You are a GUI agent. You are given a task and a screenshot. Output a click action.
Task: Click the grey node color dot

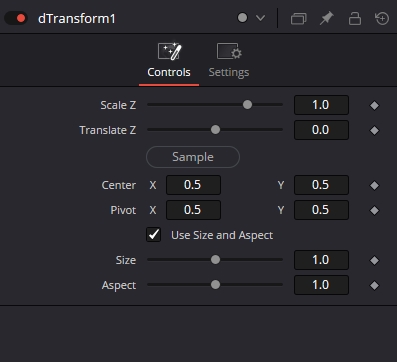point(242,18)
